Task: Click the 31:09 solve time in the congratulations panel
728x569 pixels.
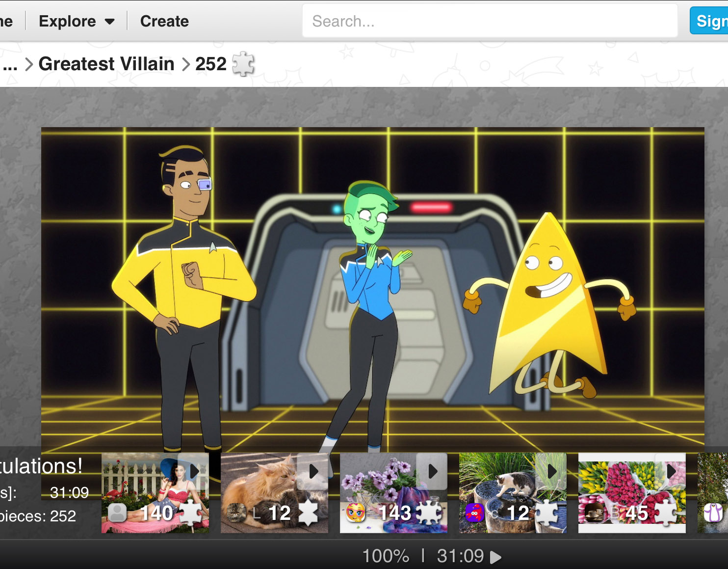Action: (x=69, y=492)
